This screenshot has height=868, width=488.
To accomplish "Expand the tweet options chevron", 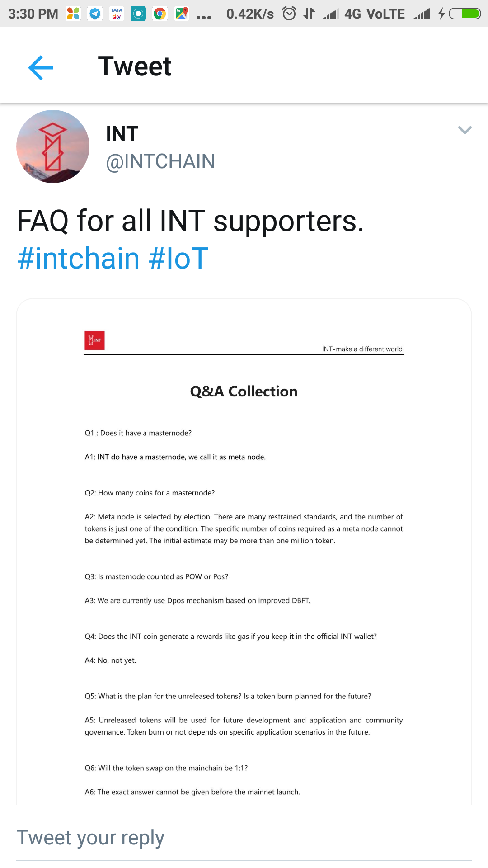I will click(x=465, y=131).
